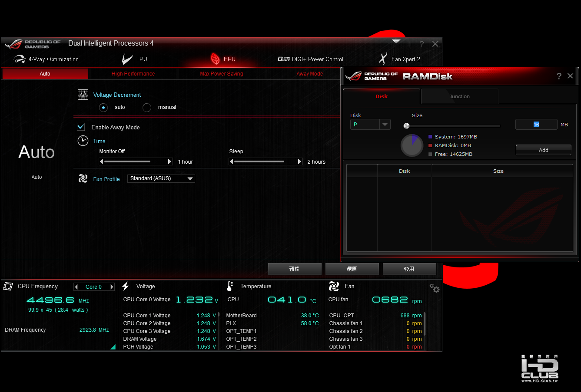Select previous CPU core arrow
581x392 pixels.
click(76, 287)
